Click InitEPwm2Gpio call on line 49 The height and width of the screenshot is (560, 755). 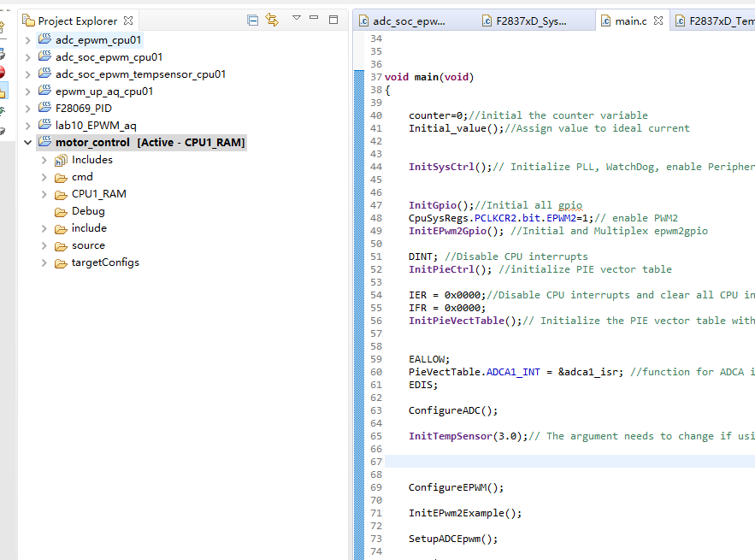coord(447,231)
